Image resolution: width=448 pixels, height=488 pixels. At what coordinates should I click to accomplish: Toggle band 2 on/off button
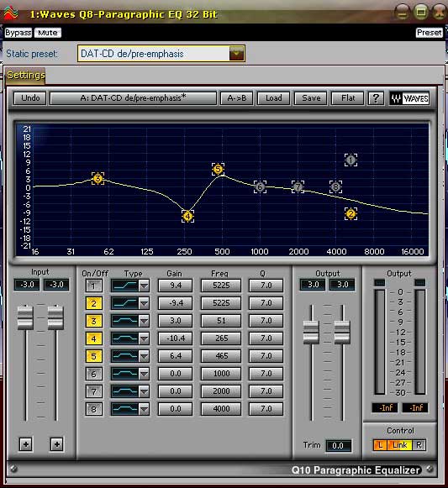tap(94, 303)
